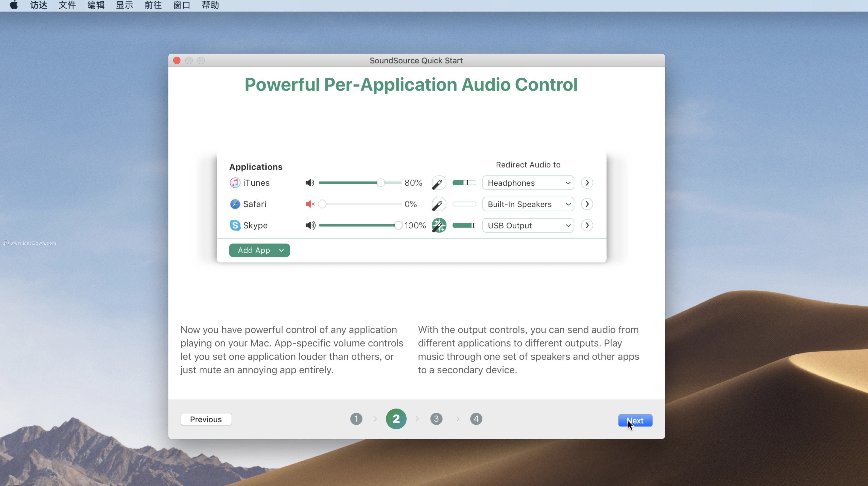This screenshot has height=486, width=868.
Task: Click the Safari app icon
Action: [x=235, y=204]
